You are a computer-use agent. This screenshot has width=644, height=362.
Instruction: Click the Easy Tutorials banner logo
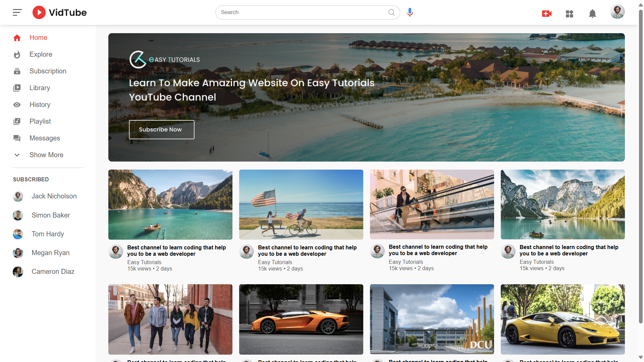click(165, 60)
